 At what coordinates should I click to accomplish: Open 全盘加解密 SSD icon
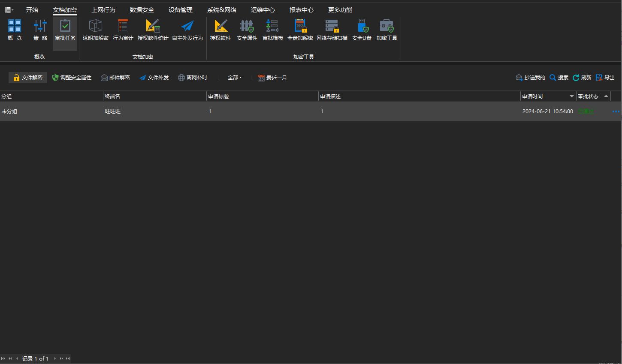coord(300,30)
